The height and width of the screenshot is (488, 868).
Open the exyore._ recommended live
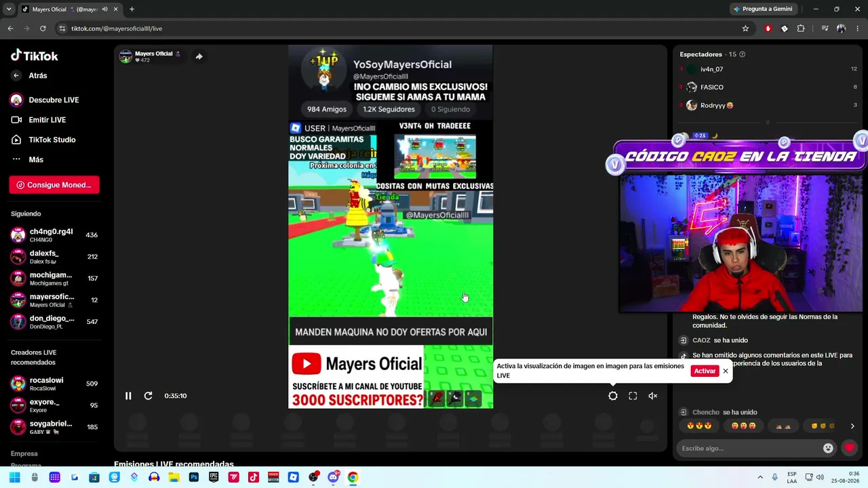pyautogui.click(x=54, y=405)
